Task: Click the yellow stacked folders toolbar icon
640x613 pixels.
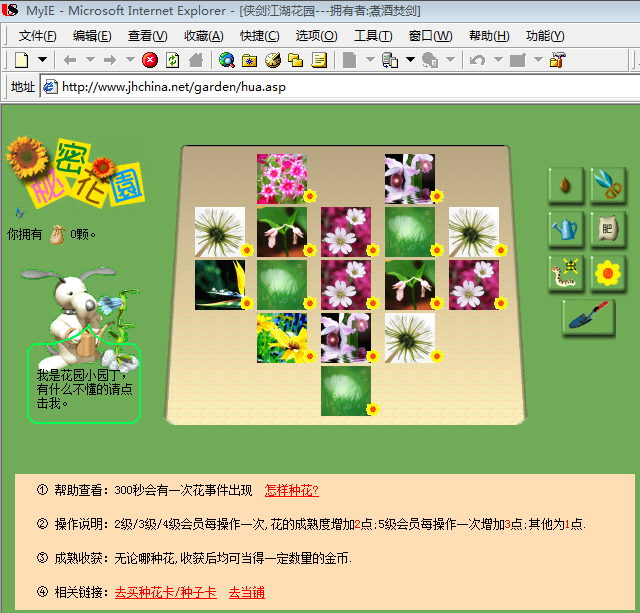Action: coord(295,60)
